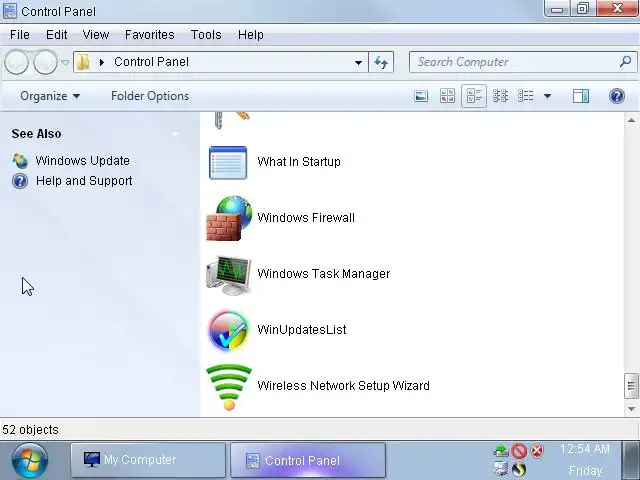Open the address bar dropdown arrow
This screenshot has width=640, height=480.
(358, 63)
